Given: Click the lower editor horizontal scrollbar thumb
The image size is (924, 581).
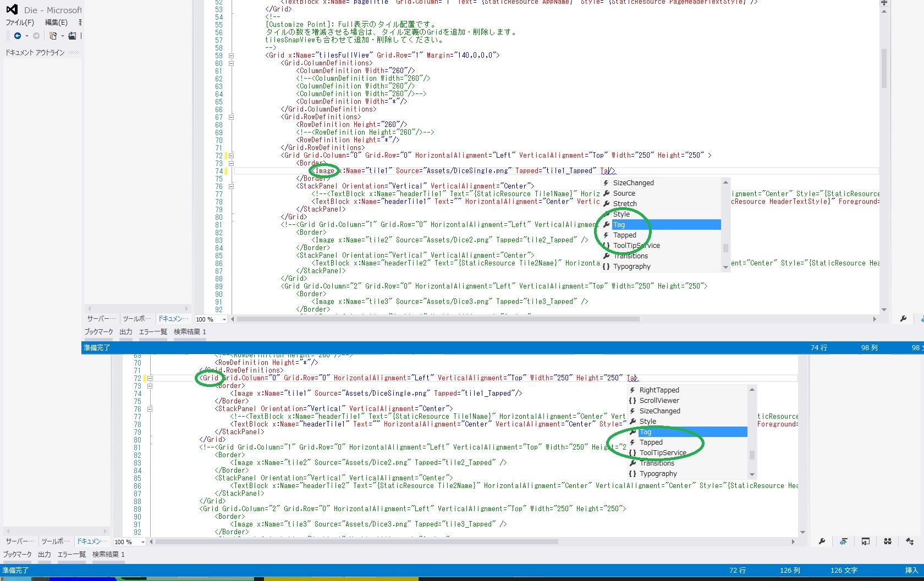Looking at the screenshot, I should pyautogui.click(x=357, y=541).
